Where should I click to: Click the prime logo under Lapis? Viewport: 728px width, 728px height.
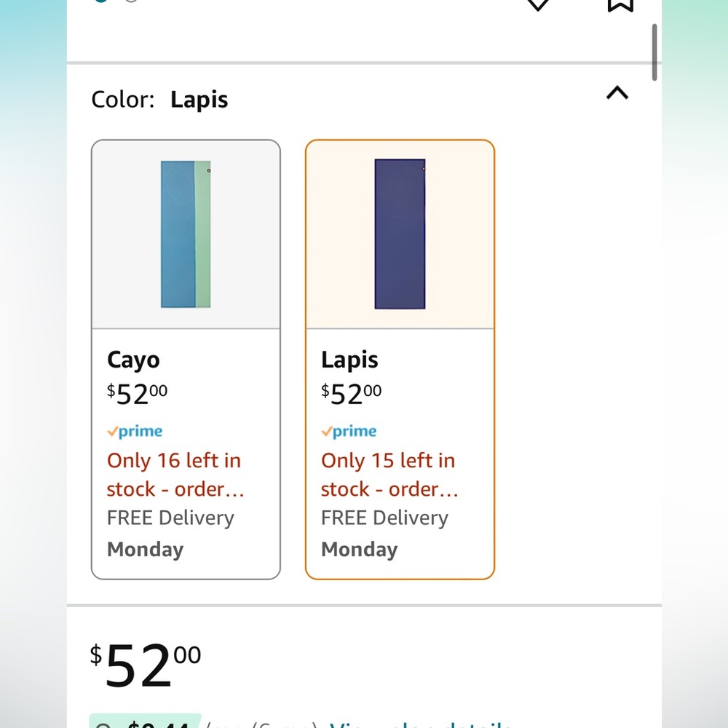pos(349,431)
